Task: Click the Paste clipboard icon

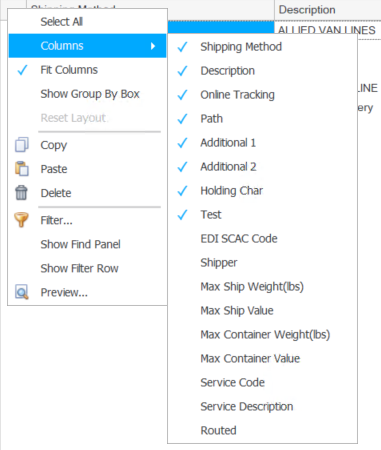Action: click(22, 169)
